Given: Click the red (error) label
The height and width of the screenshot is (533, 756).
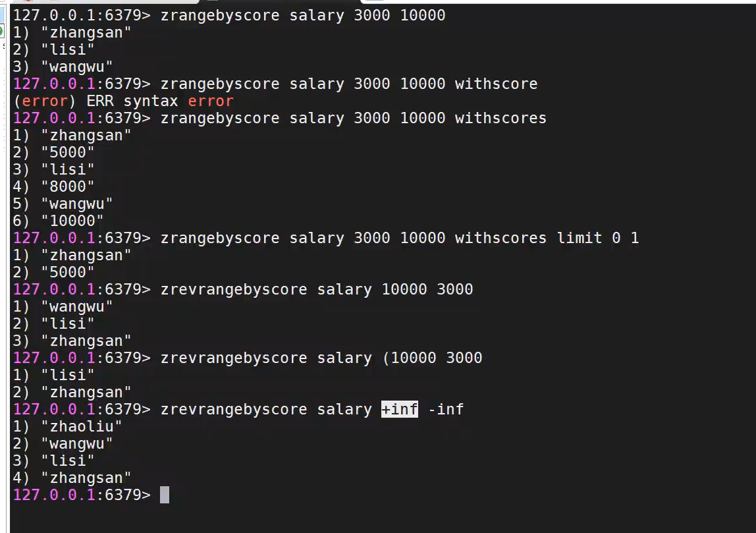Looking at the screenshot, I should pos(45,101).
